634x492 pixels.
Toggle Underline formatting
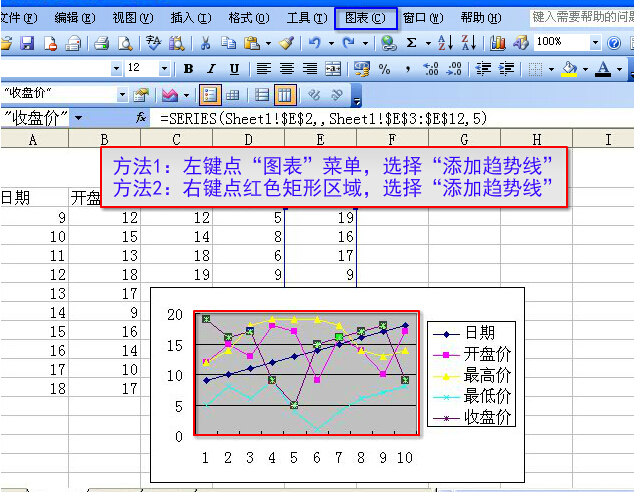pos(234,69)
